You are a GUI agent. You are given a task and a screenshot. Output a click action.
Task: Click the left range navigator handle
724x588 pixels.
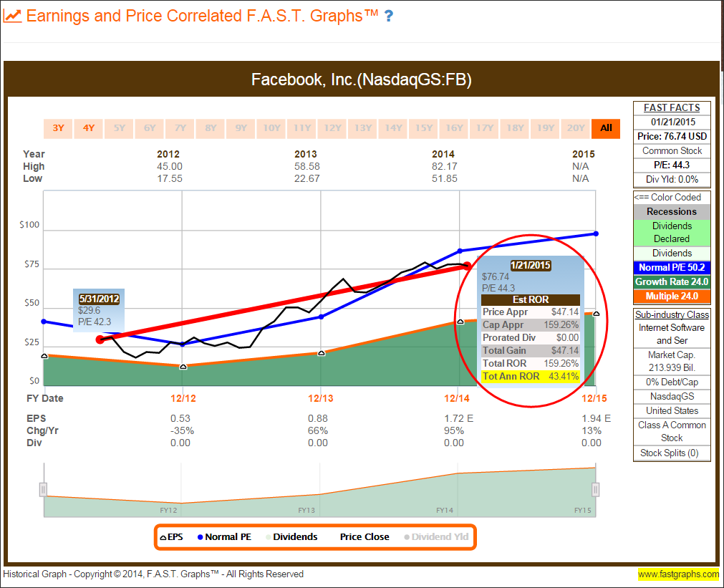click(43, 489)
